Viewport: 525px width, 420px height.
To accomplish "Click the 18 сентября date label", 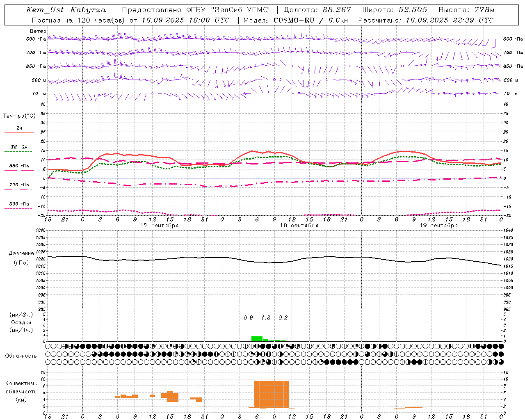I will (299, 226).
